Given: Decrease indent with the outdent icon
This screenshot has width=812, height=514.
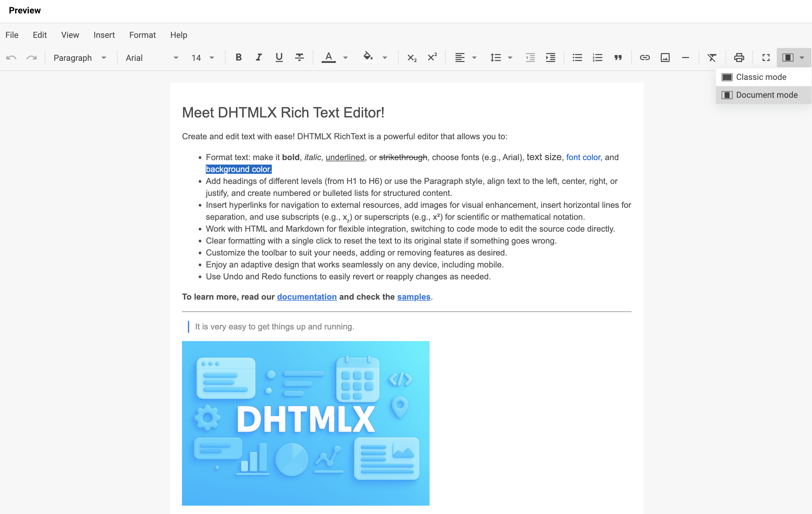Looking at the screenshot, I should [530, 58].
